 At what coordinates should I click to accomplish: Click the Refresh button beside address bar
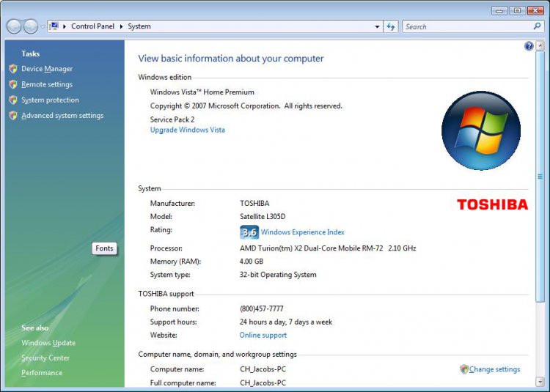point(391,26)
